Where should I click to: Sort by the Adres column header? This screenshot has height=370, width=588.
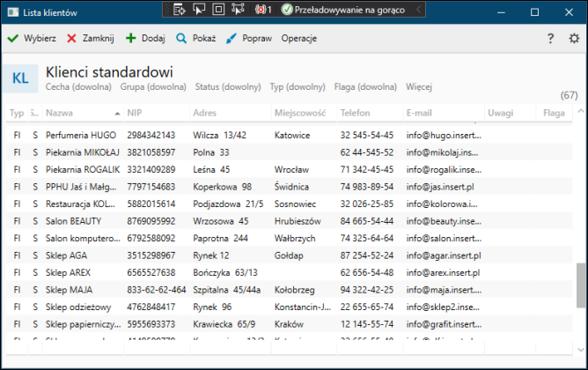point(205,113)
